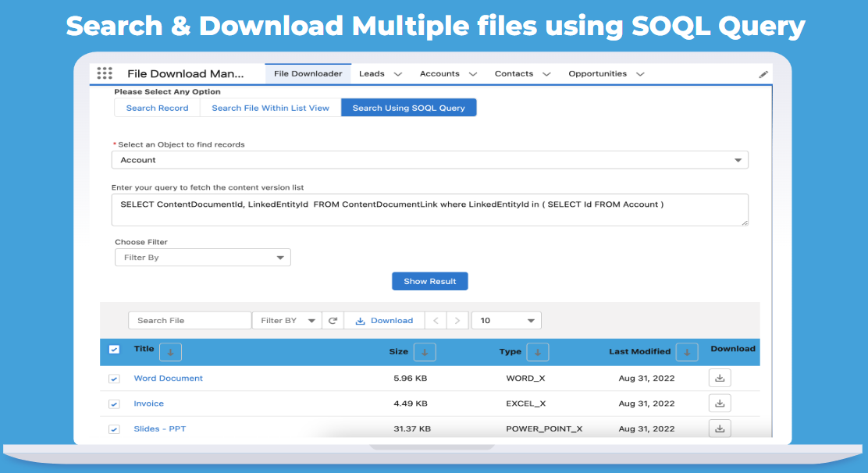Uncheck the Word Document row checkbox
Image resolution: width=868 pixels, height=473 pixels.
point(114,378)
